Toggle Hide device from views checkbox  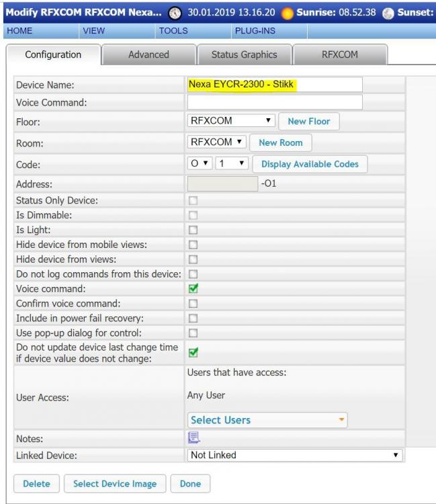(193, 258)
